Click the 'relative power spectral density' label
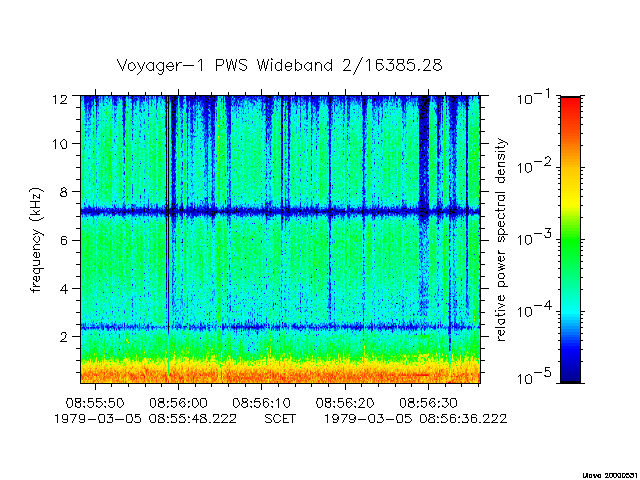 click(501, 240)
